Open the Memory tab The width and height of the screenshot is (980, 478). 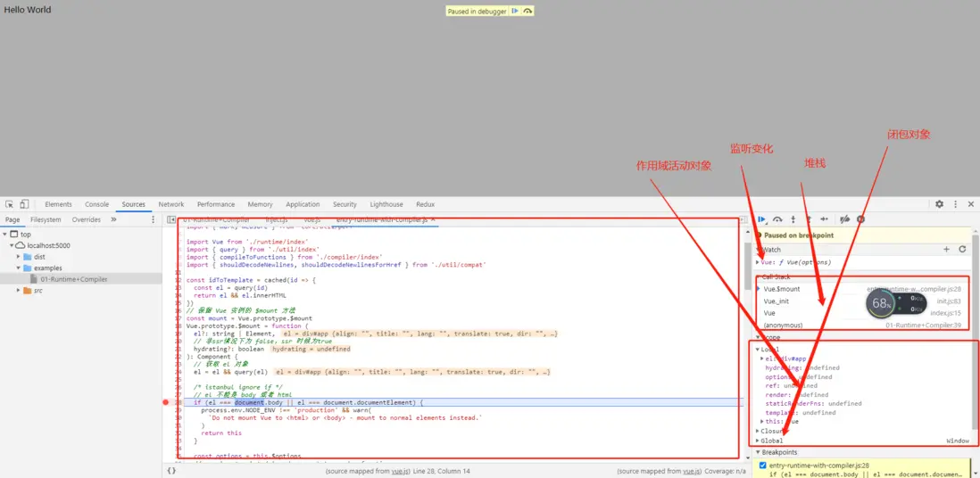pos(260,204)
